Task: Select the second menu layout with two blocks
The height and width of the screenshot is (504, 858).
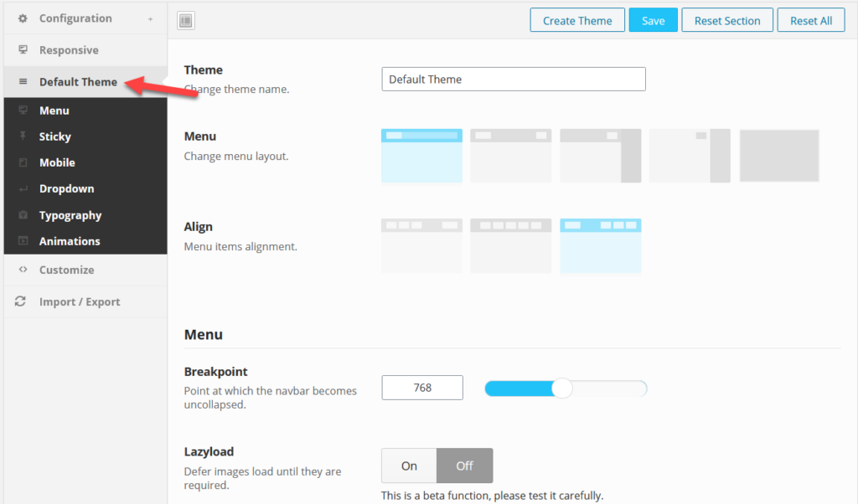Action: click(511, 156)
